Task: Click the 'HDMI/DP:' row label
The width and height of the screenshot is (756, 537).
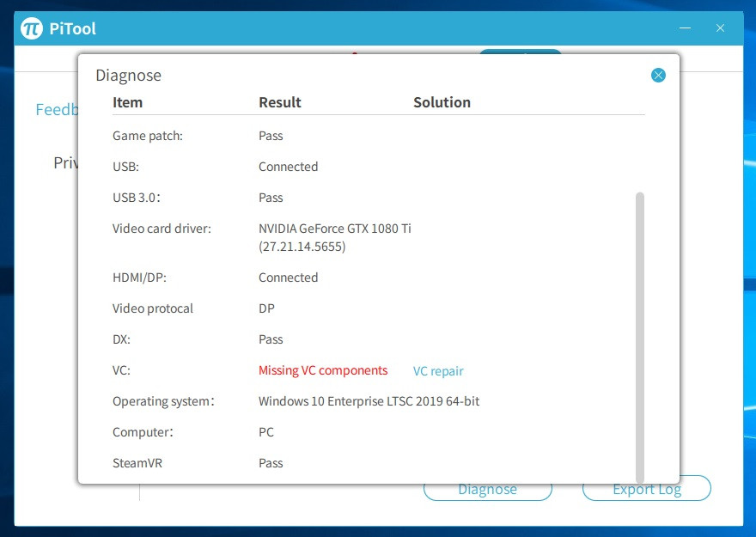Action: (x=139, y=278)
